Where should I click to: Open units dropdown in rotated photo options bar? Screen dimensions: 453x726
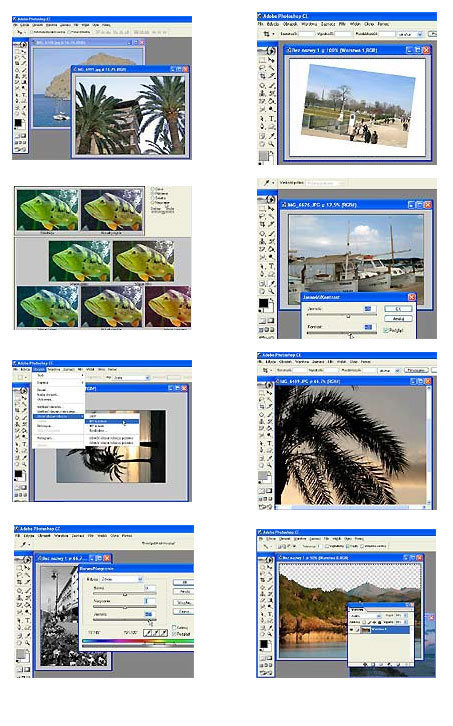[411, 34]
